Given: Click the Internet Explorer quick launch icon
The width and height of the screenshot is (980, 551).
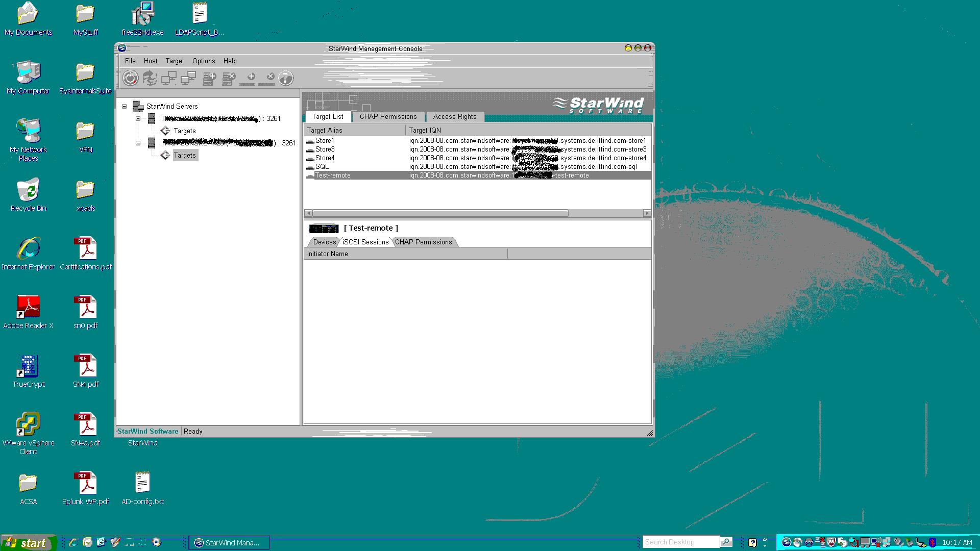Looking at the screenshot, I should click(x=73, y=542).
